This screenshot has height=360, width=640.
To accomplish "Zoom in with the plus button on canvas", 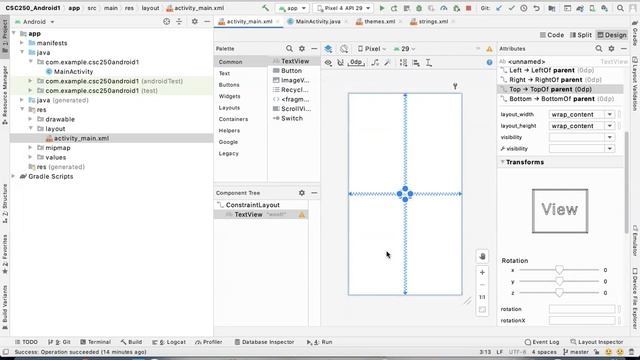I will (482, 272).
